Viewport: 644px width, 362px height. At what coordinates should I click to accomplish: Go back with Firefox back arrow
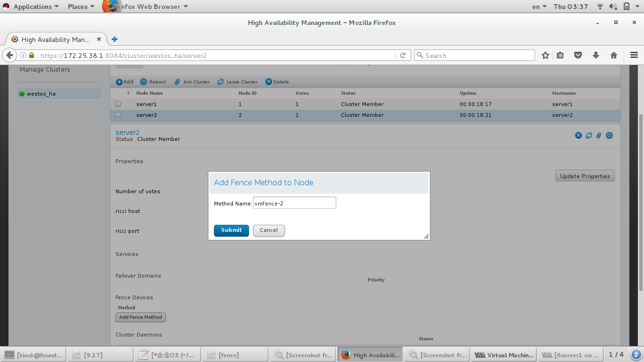(9, 55)
